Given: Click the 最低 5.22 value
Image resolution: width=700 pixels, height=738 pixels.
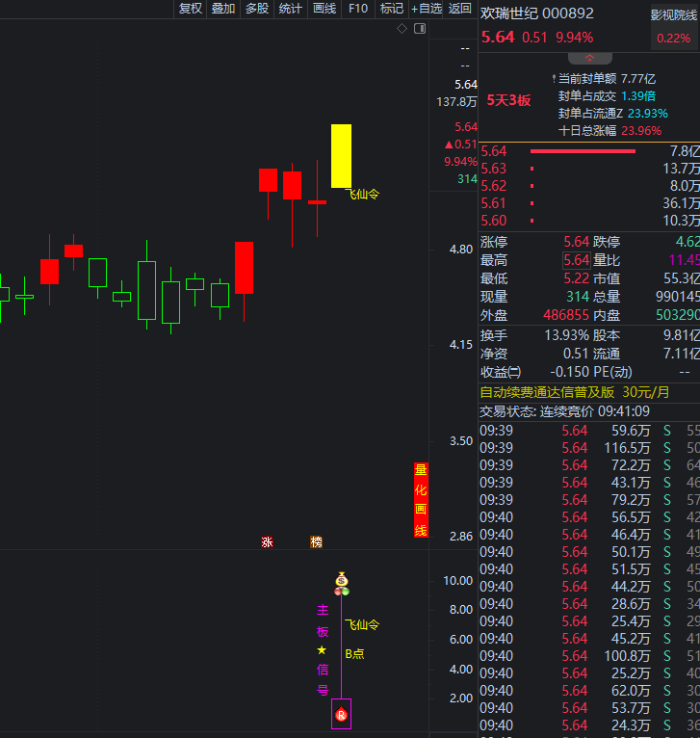Looking at the screenshot, I should 577,278.
